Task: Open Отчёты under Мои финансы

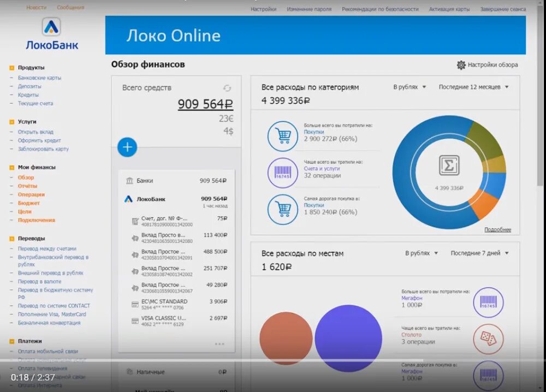Action: click(x=27, y=186)
